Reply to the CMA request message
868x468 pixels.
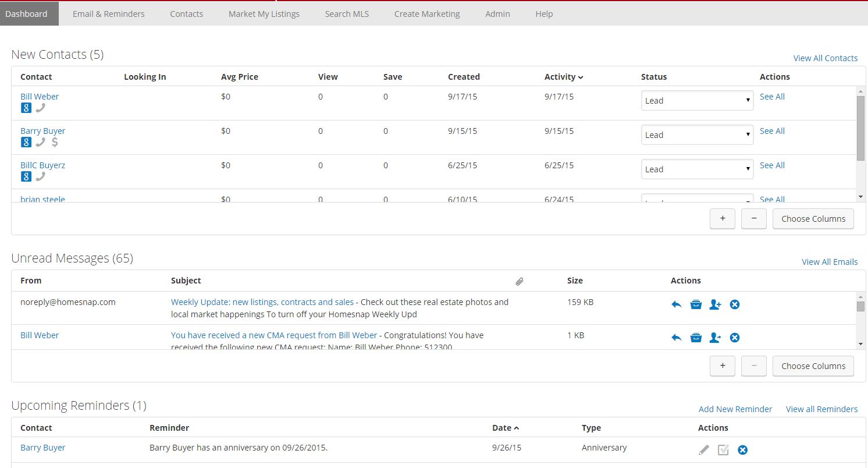(676, 338)
